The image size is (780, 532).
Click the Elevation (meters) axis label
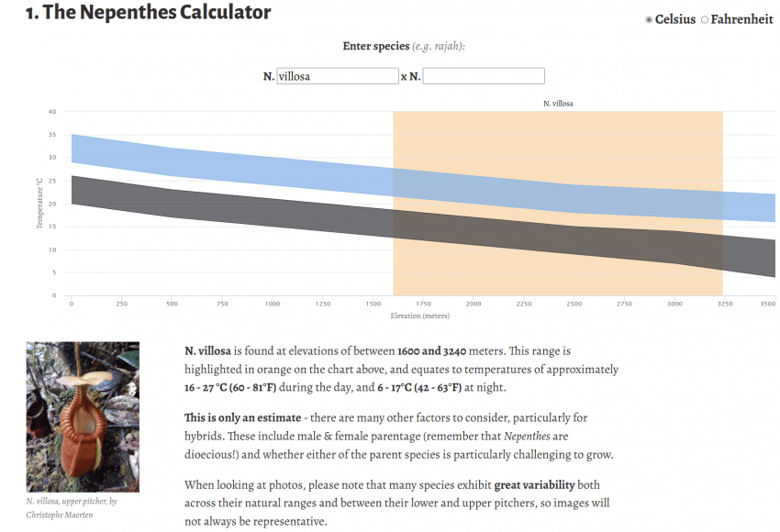pyautogui.click(x=420, y=316)
